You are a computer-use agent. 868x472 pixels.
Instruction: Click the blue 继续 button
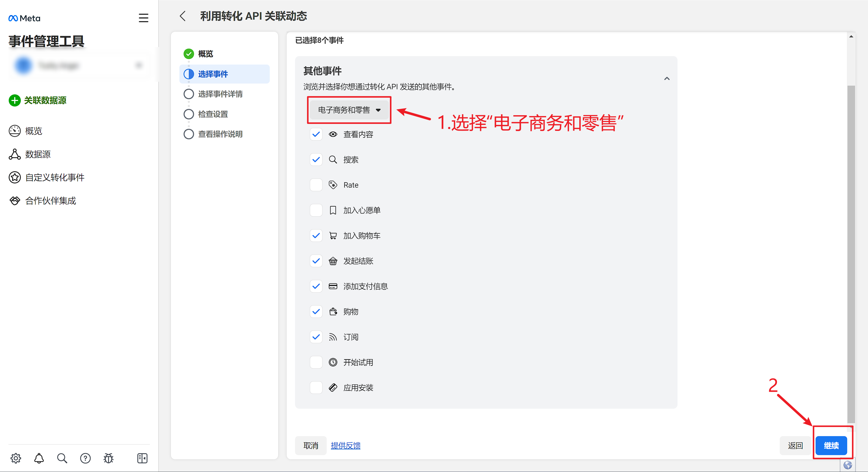(x=831, y=445)
